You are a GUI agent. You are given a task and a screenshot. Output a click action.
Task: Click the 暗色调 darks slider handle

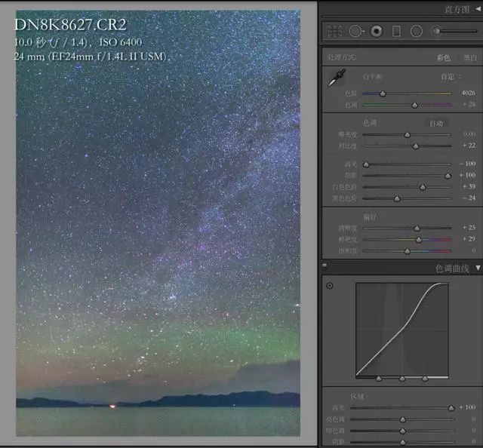click(x=402, y=431)
